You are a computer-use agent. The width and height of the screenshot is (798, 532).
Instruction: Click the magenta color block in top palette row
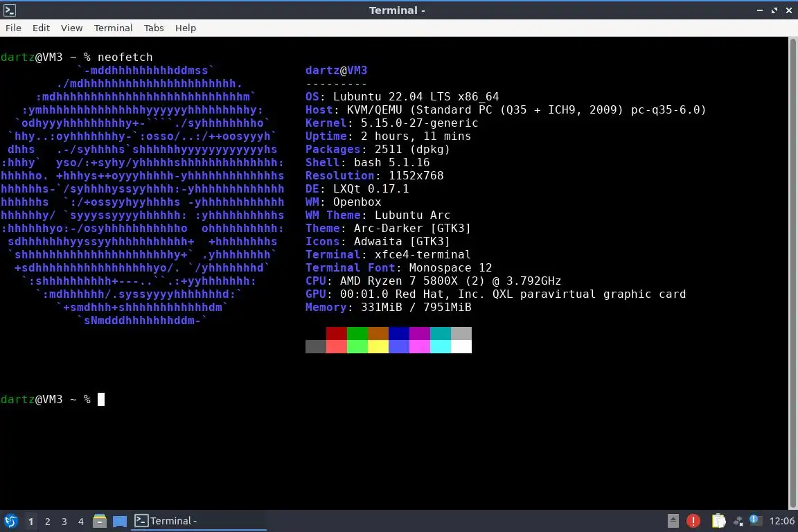tap(420, 333)
